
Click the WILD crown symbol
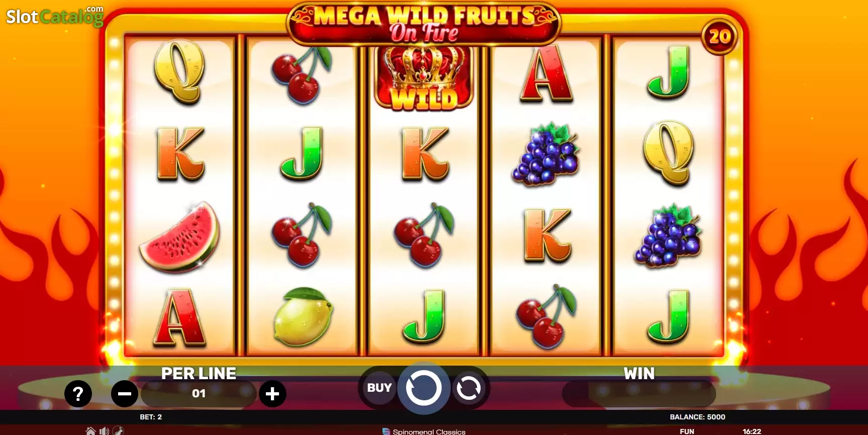pos(424,78)
